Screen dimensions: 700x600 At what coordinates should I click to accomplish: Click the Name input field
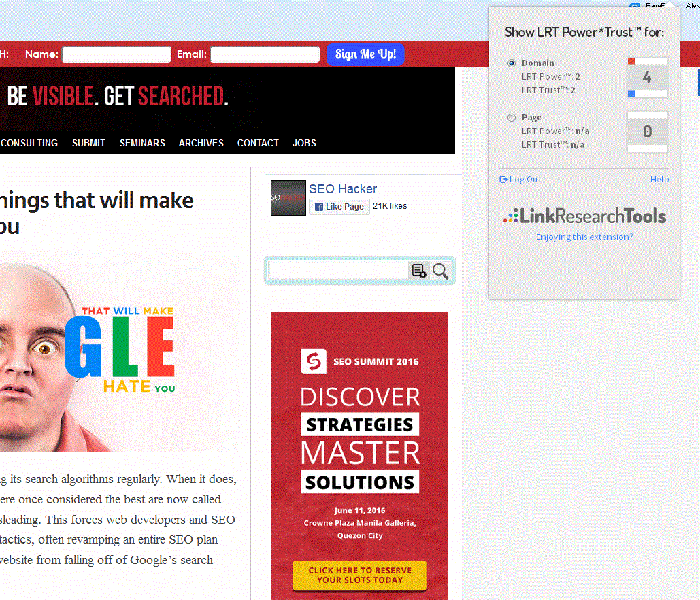116,54
